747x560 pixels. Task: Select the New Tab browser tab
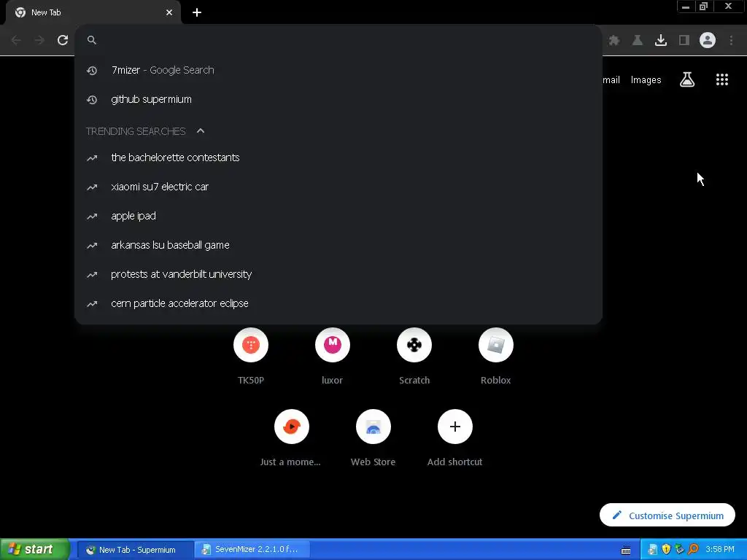[93, 12]
